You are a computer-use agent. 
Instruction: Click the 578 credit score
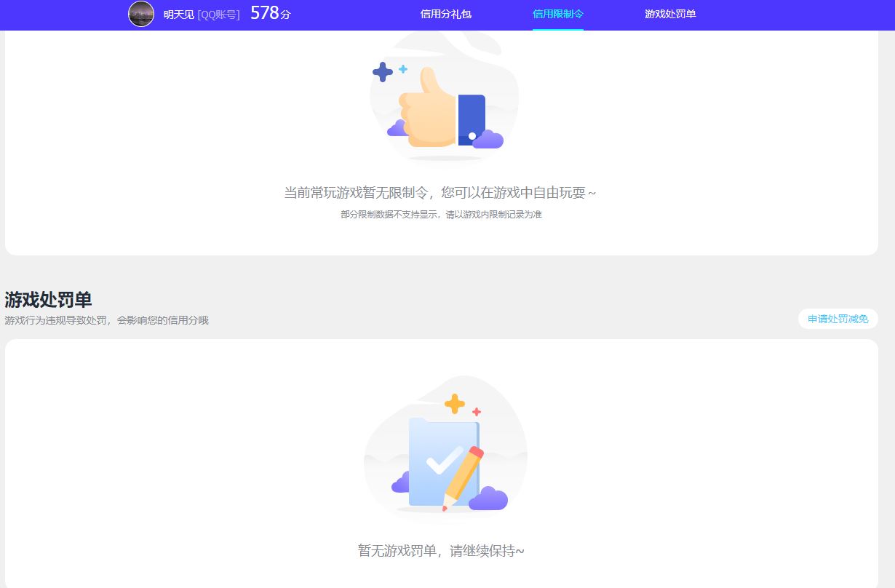(x=265, y=13)
